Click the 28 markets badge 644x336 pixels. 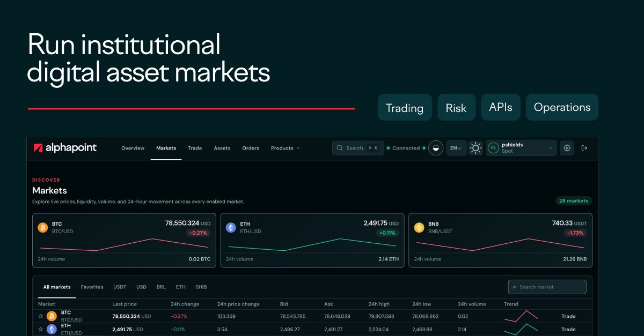point(574,201)
